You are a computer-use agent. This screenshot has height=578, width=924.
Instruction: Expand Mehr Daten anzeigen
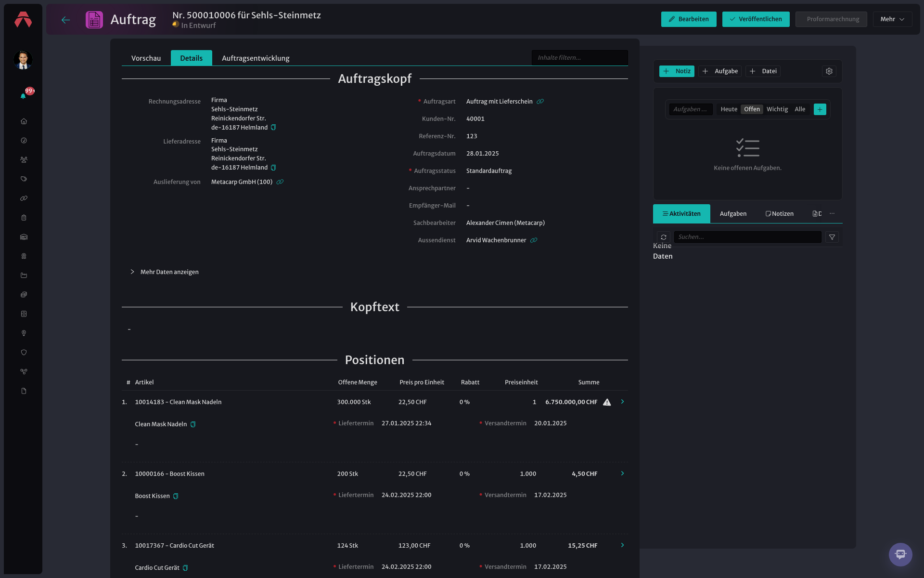point(165,272)
